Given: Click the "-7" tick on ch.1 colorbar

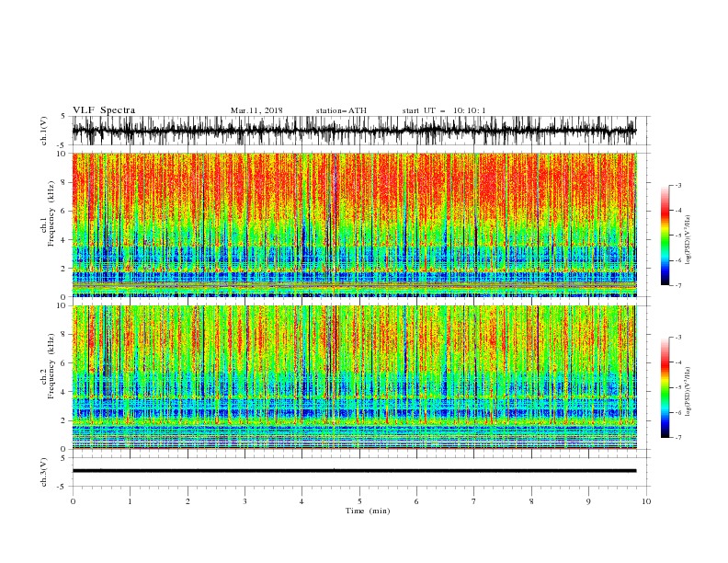Looking at the screenshot, I should (x=677, y=285).
